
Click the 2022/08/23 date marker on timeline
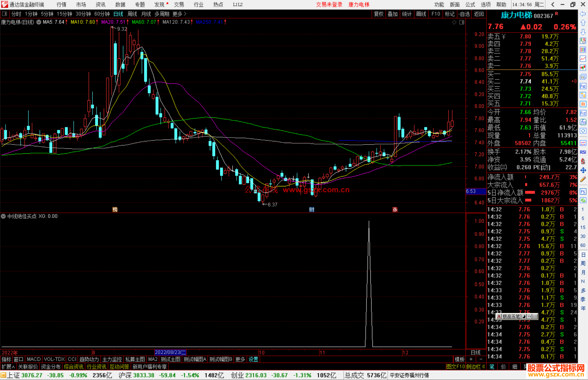[x=170, y=352]
